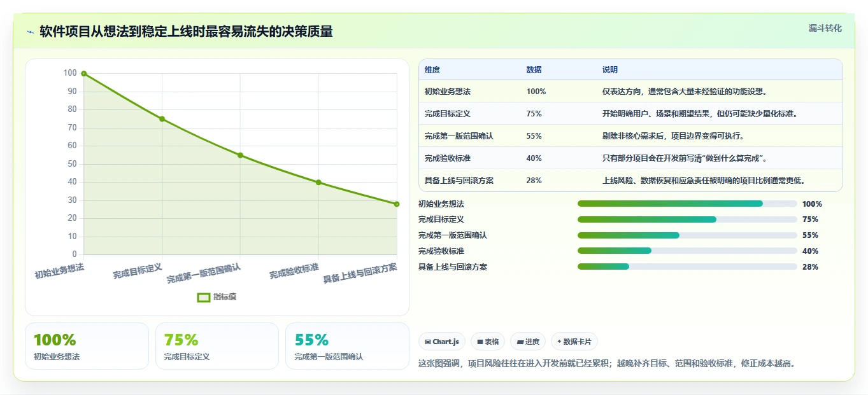The width and height of the screenshot is (868, 395).
Task: Click the x-axis label 完成目标定义
Action: pos(138,272)
